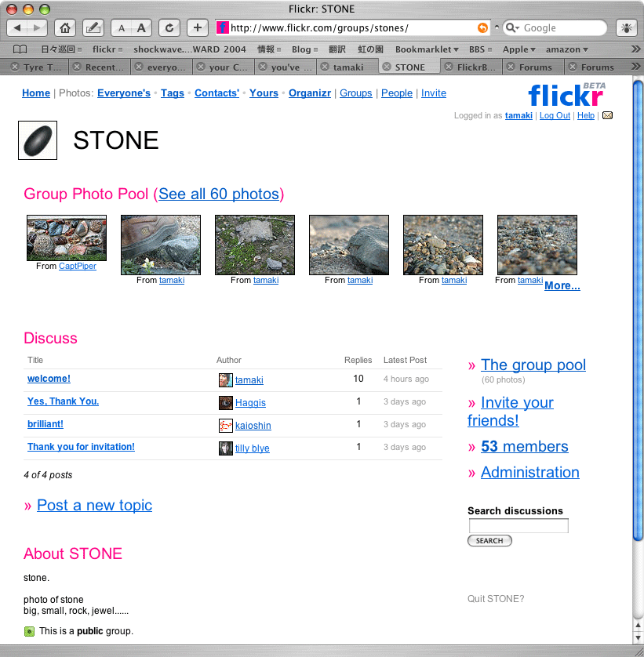Screen dimensions: 644x657
Task: Click the orange RSS/snapback icon in address bar
Action: pyautogui.click(x=482, y=28)
